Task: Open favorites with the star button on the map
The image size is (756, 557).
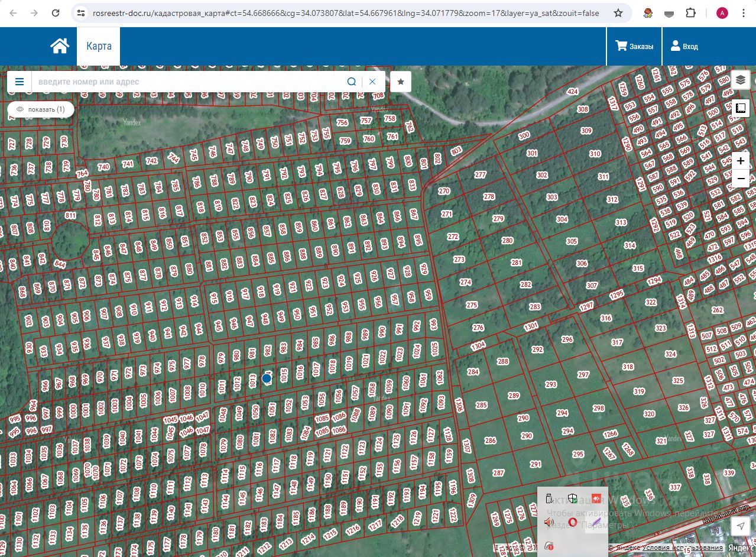Action: point(401,82)
